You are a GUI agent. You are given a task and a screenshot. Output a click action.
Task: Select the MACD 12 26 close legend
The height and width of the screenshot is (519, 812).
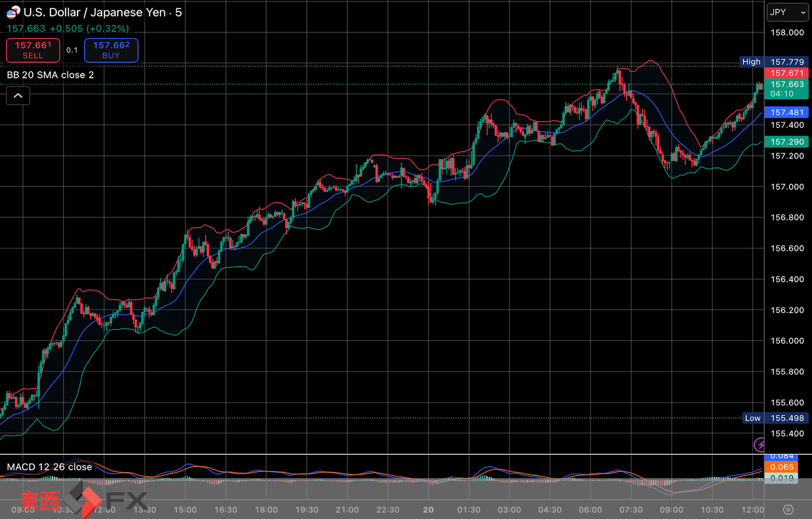(50, 467)
